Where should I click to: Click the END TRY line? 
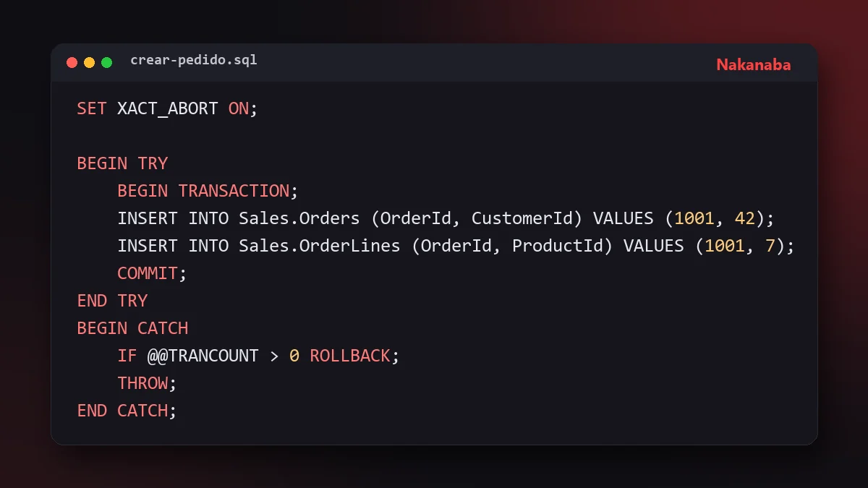[x=112, y=301]
